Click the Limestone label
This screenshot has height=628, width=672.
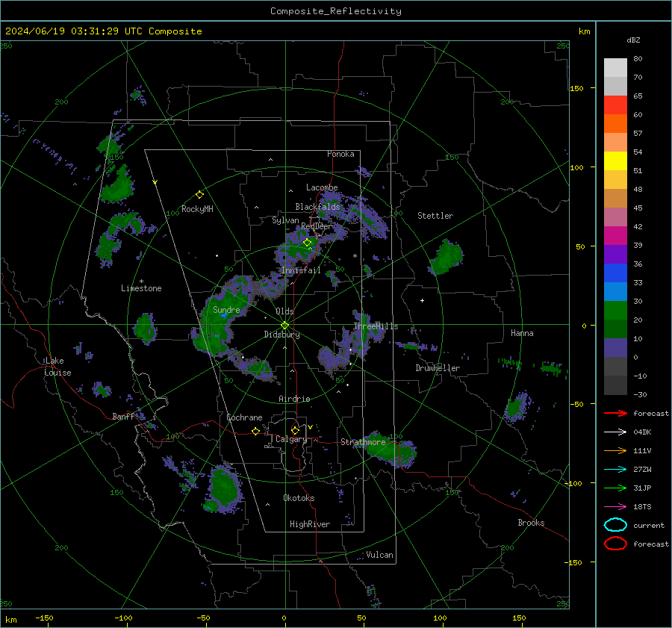[x=141, y=288]
